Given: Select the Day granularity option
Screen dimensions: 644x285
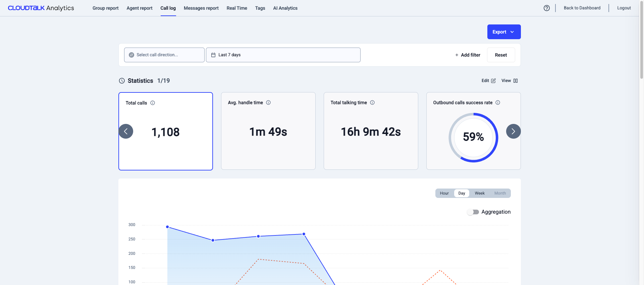Looking at the screenshot, I should point(462,193).
